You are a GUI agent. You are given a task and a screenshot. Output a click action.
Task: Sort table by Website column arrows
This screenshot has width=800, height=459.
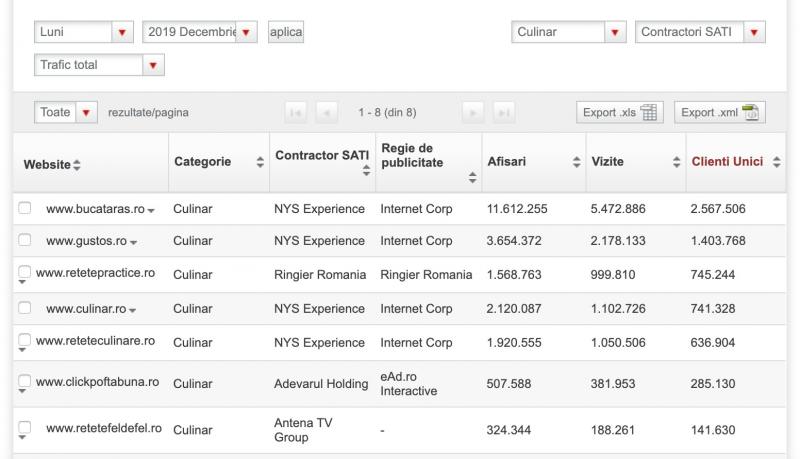[77, 163]
